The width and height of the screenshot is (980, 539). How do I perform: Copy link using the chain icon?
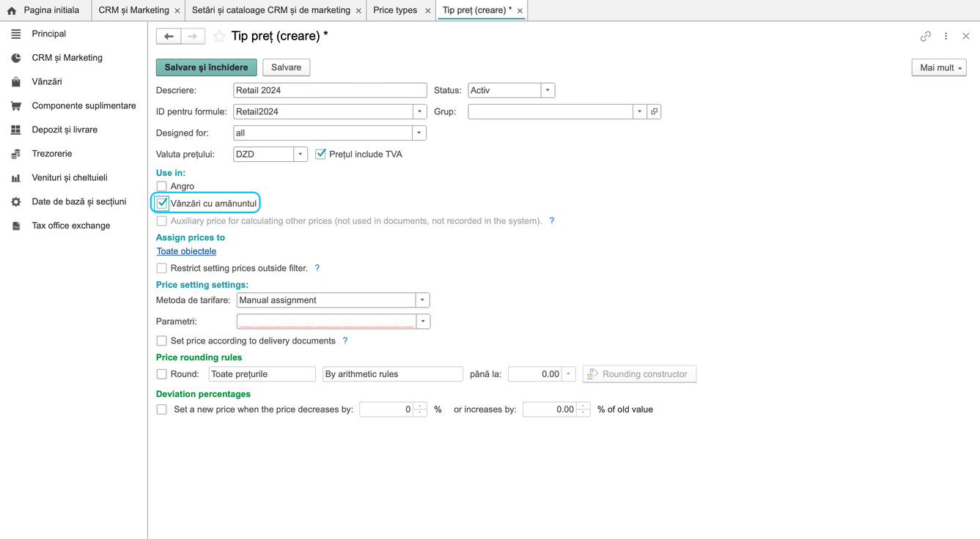926,36
